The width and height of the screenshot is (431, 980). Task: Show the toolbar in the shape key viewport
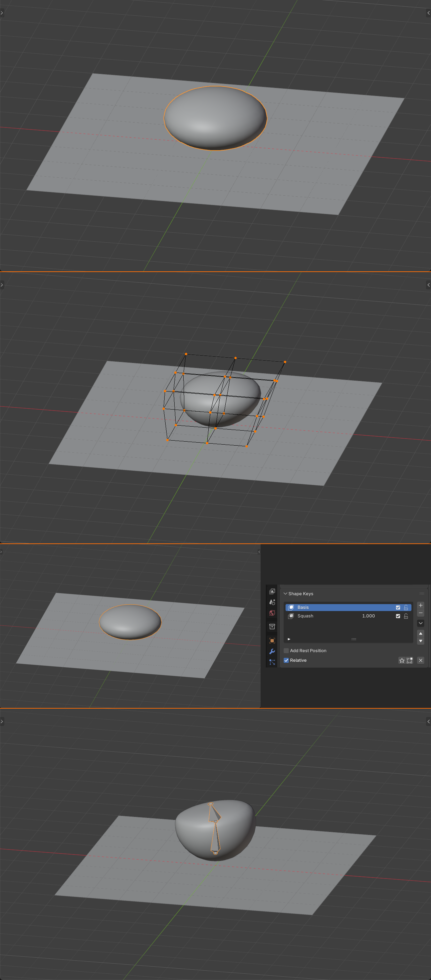tap(1, 552)
